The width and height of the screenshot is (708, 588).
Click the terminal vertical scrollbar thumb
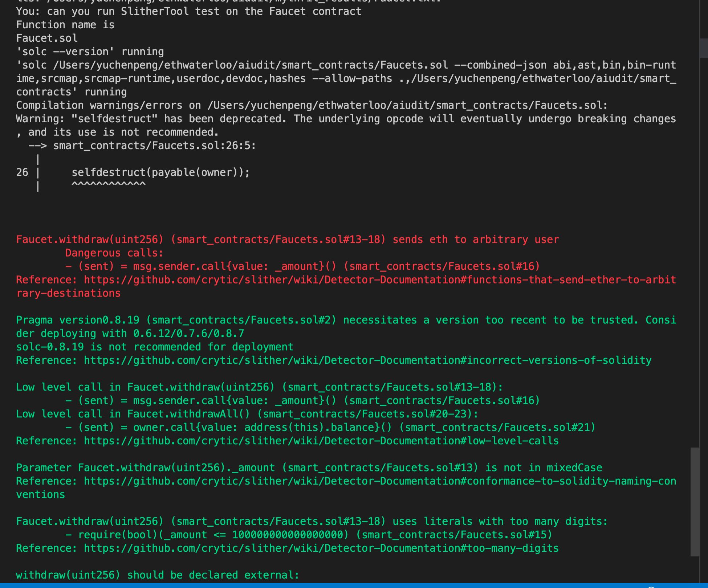(695, 502)
